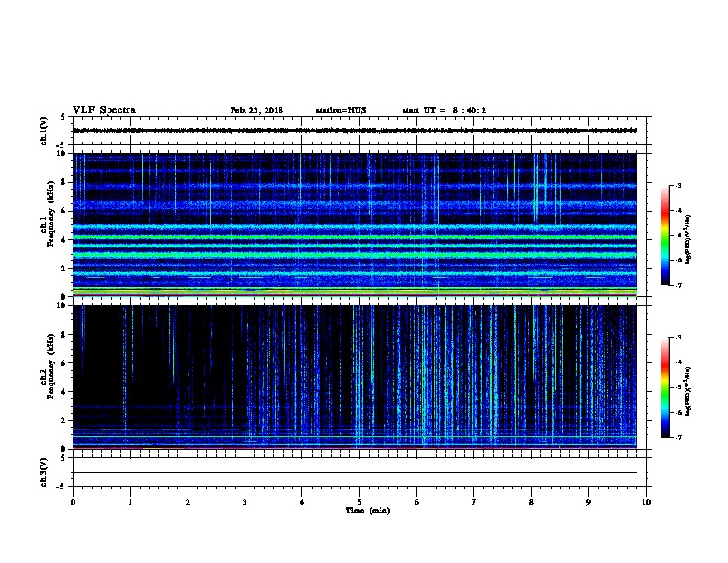Click the time-axis tick label "5"
The height and width of the screenshot is (563, 728).
(359, 502)
